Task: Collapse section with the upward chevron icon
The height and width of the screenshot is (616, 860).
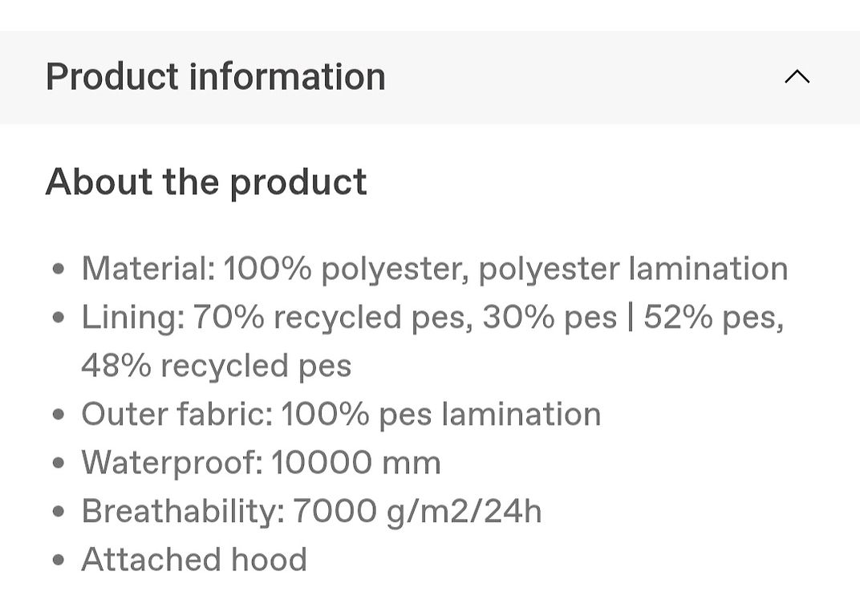Action: [x=797, y=77]
